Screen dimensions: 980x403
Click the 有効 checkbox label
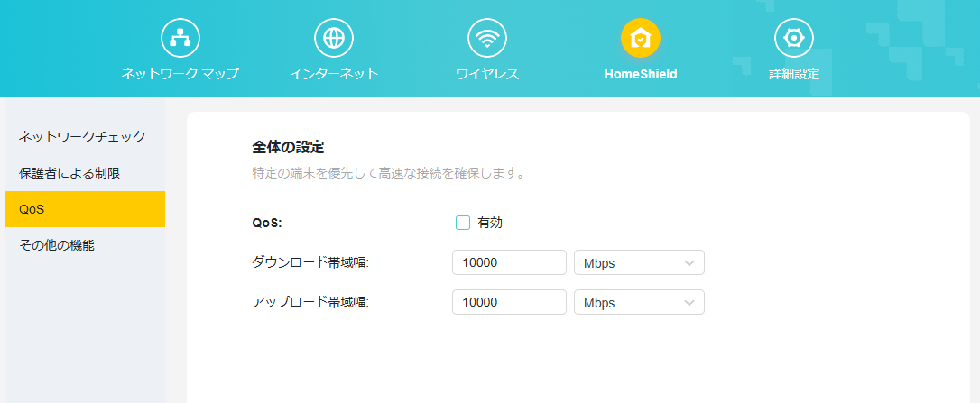click(x=490, y=223)
